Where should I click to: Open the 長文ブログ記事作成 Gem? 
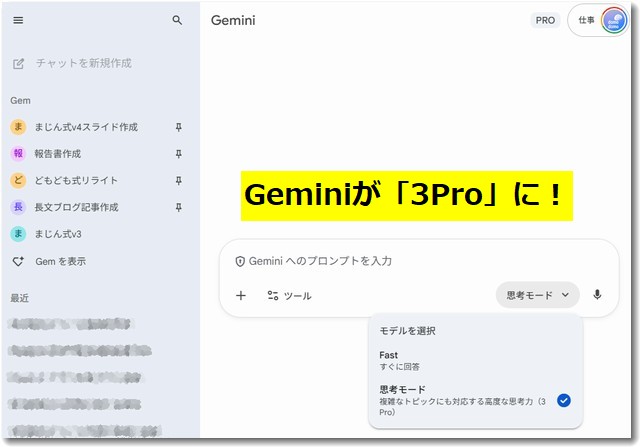point(76,207)
